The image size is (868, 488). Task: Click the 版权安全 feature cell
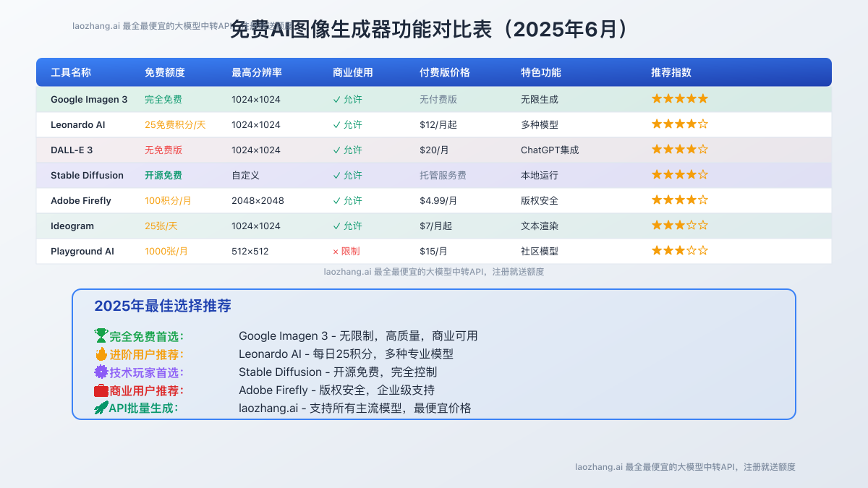[540, 200]
